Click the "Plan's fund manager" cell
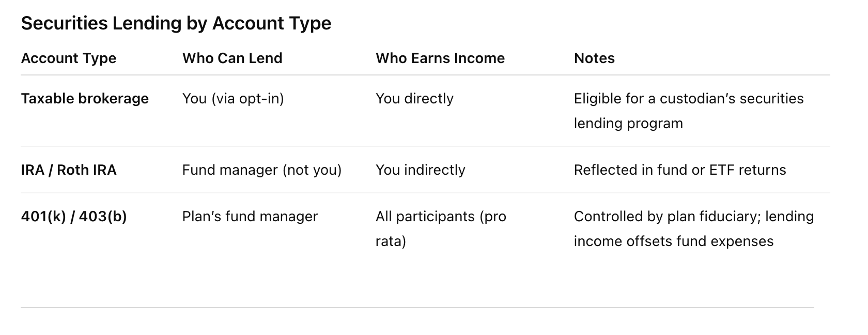 250,216
